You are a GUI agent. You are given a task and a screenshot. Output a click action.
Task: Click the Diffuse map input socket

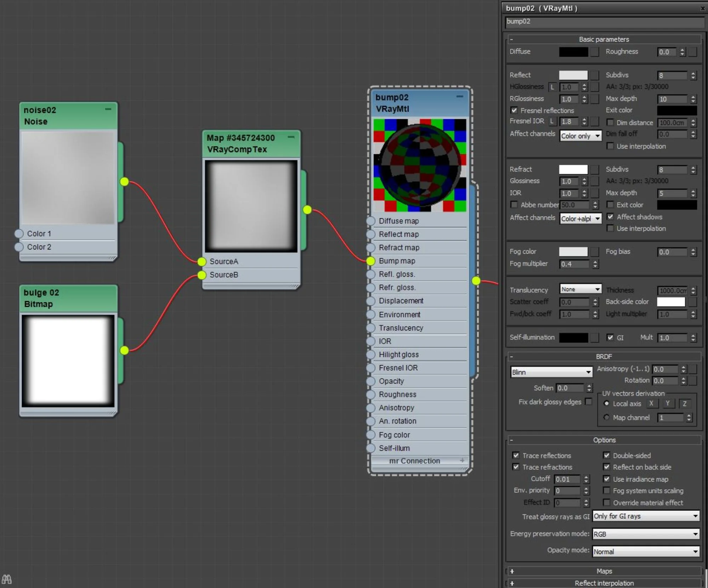371,221
